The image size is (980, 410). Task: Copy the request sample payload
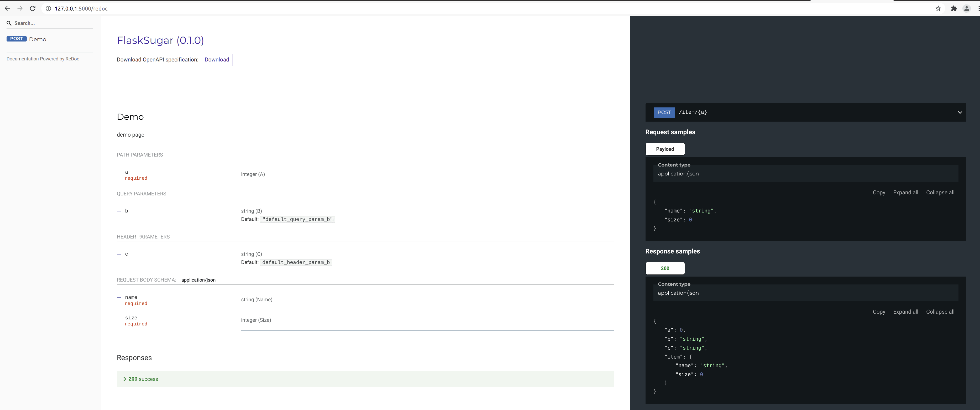coord(878,193)
